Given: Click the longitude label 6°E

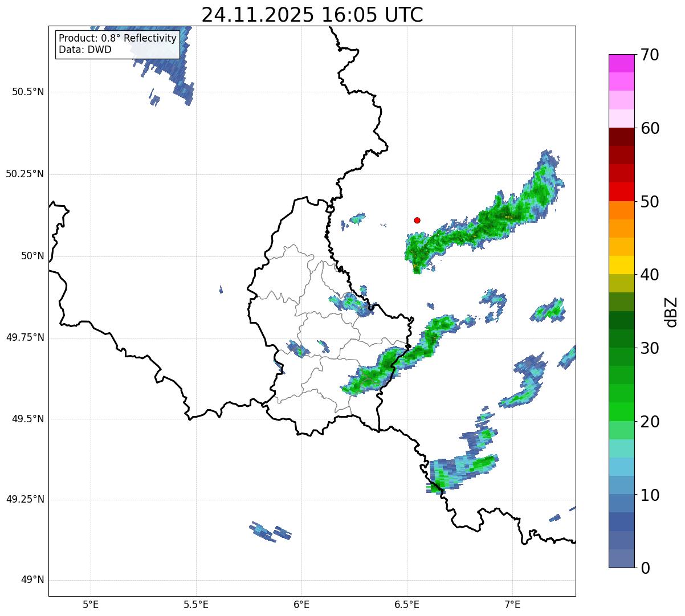Looking at the screenshot, I should tap(301, 605).
